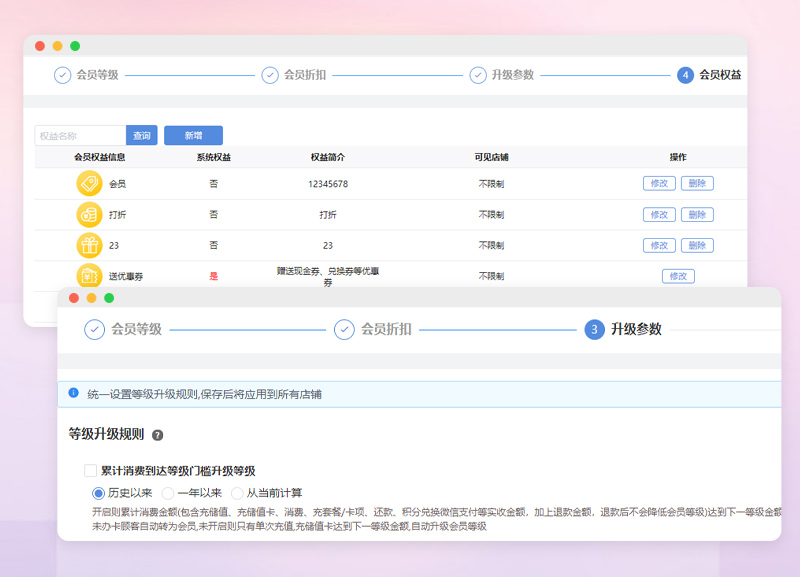
Task: Click the gift icon for benefit 23
Action: tap(89, 245)
